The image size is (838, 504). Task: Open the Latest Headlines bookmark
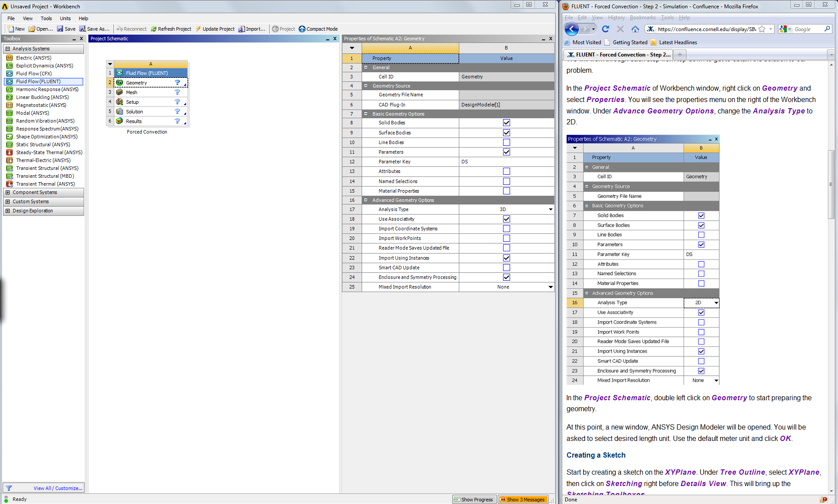click(x=673, y=42)
